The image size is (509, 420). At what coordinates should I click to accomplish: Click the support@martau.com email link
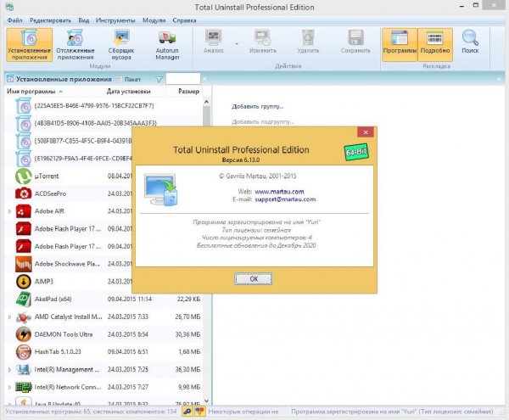click(x=285, y=199)
